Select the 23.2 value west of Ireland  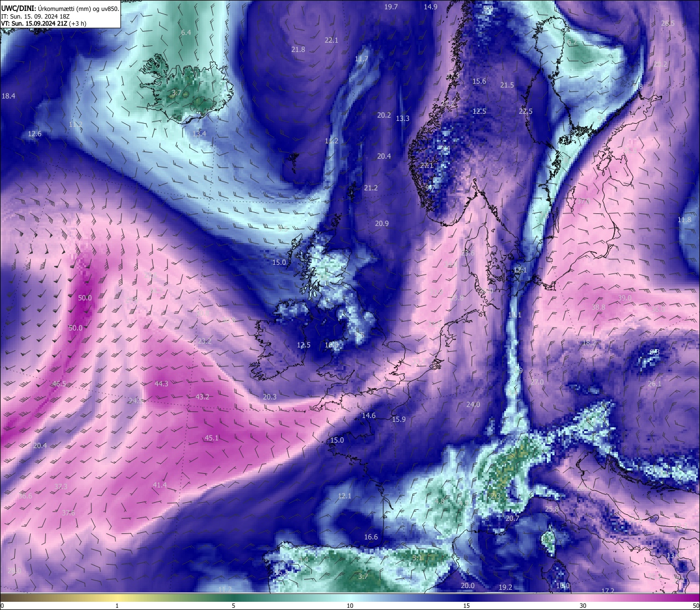click(205, 341)
